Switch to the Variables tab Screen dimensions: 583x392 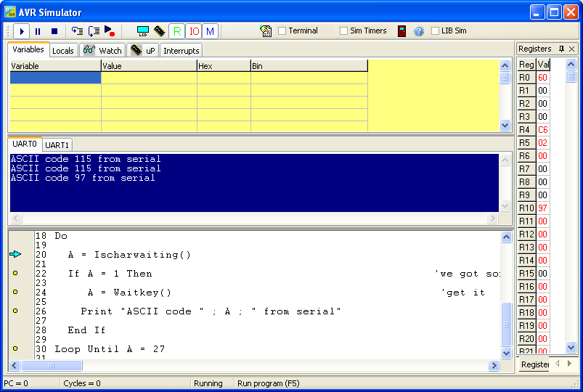(28, 49)
